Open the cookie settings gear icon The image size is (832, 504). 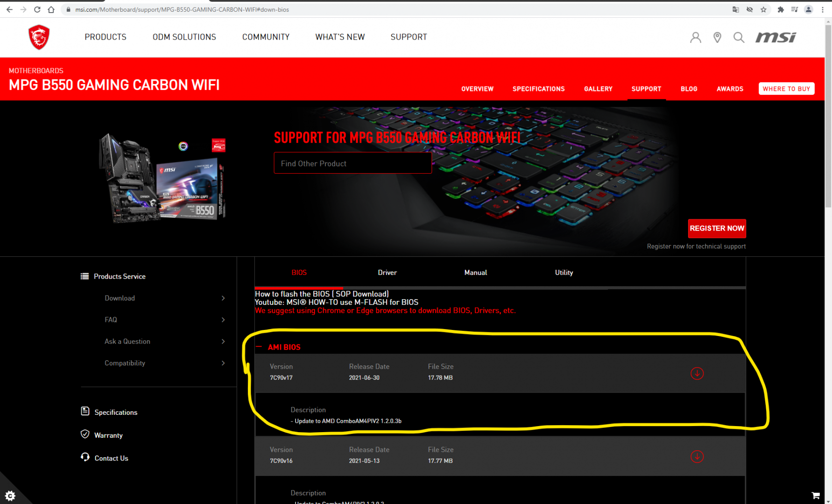[x=10, y=496]
